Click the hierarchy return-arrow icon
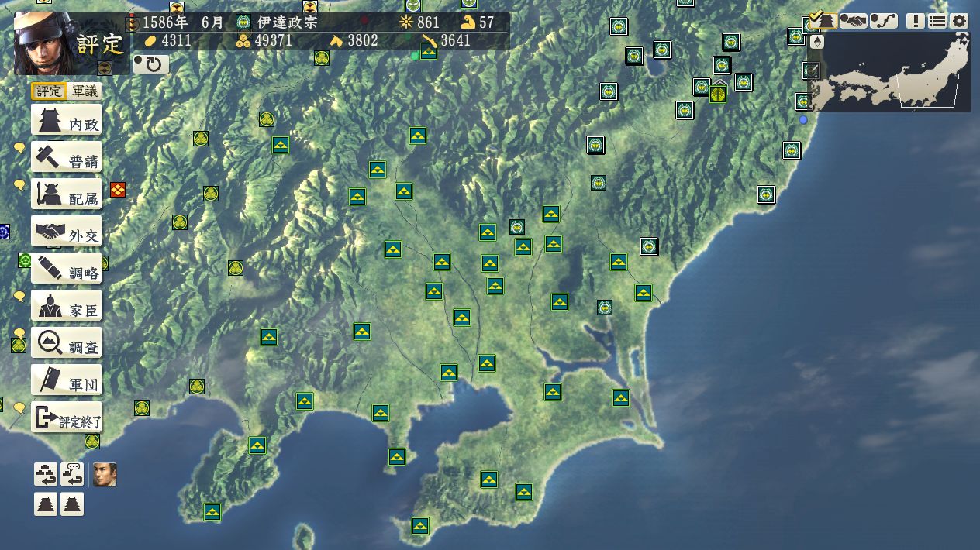980x550 pixels. click(46, 474)
